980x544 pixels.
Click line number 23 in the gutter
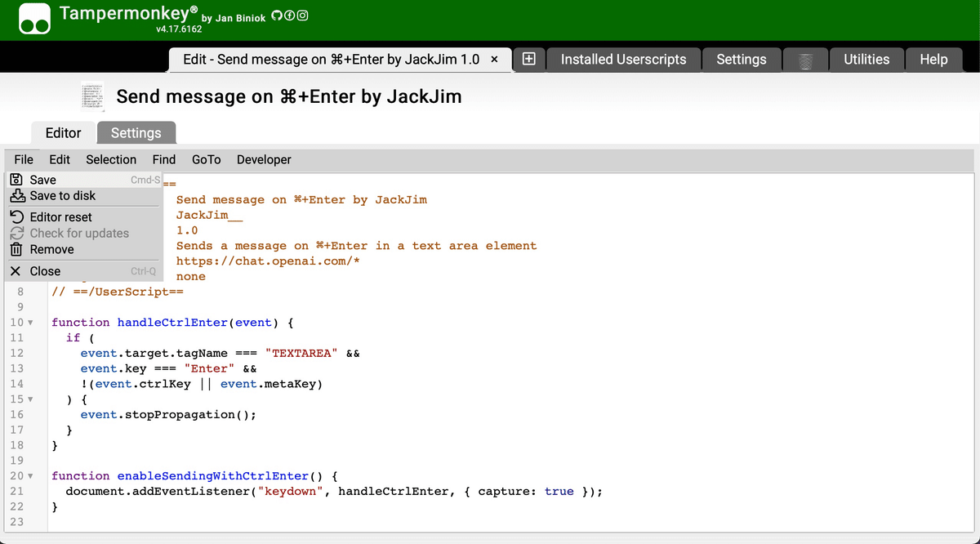16,522
